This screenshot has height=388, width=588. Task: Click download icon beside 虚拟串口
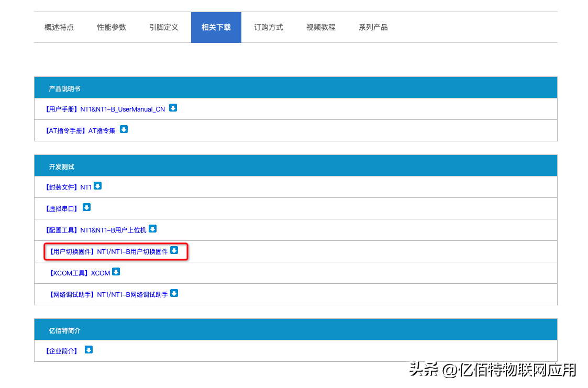click(86, 207)
